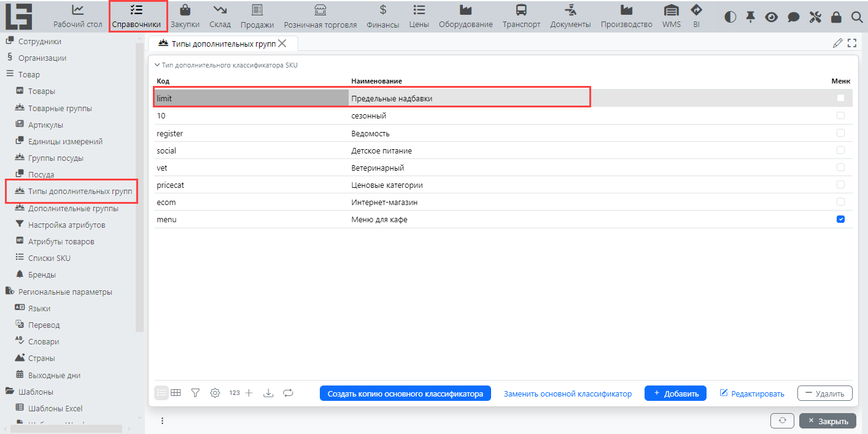Switch to grid view icon below table
868x434 pixels.
click(x=176, y=393)
